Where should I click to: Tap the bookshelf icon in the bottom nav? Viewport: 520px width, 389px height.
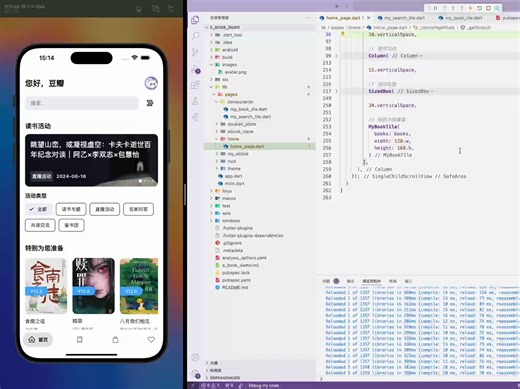pos(79,340)
